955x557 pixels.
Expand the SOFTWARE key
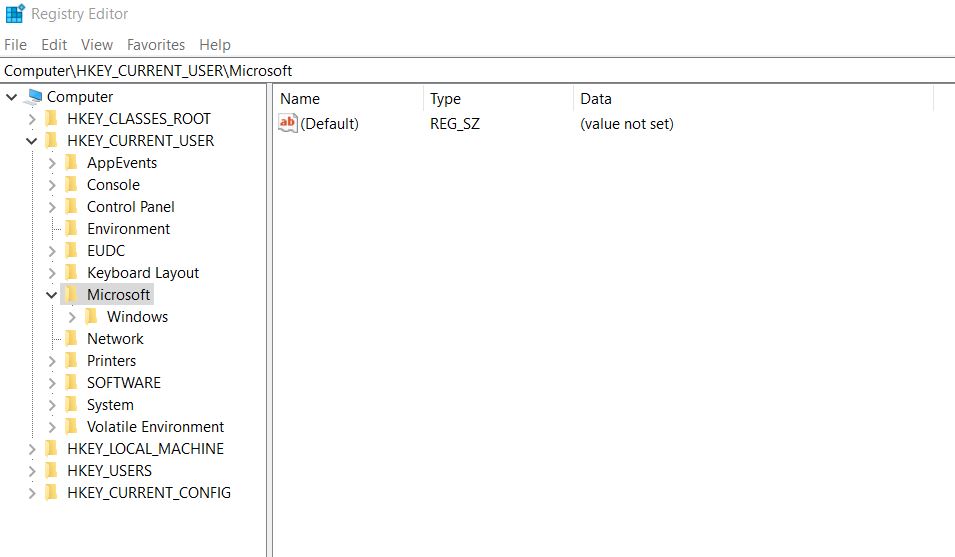click(x=52, y=383)
